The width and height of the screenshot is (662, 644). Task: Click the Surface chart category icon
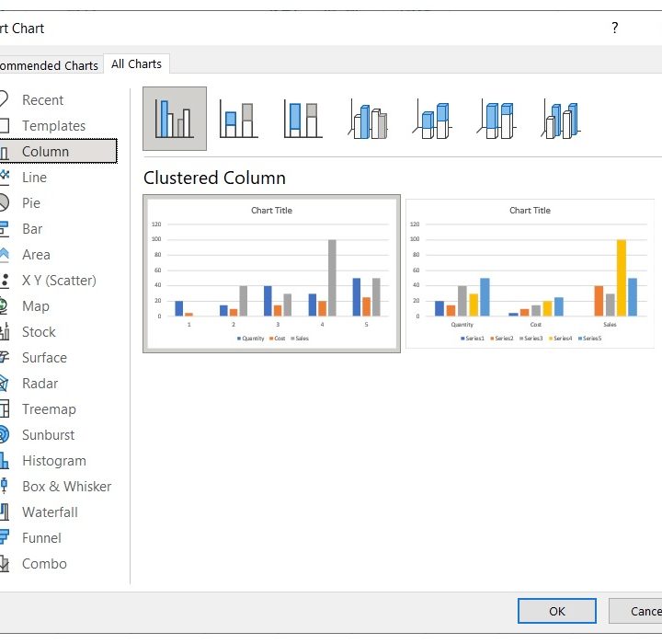(x=5, y=358)
